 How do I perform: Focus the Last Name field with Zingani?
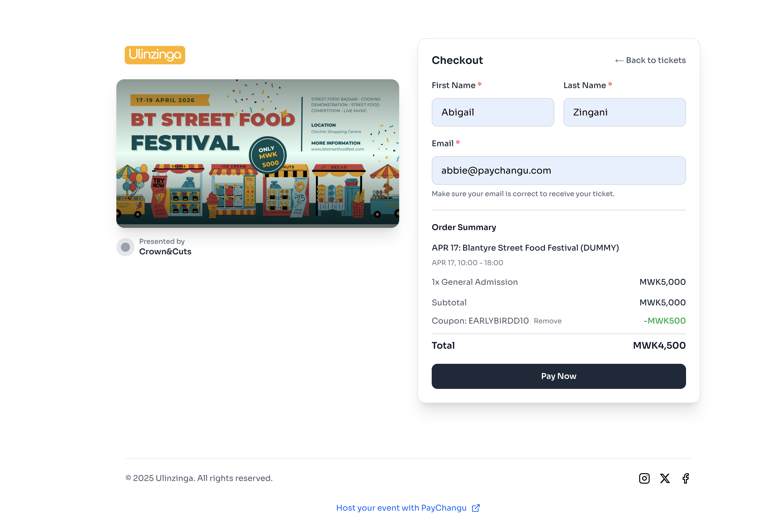click(x=624, y=112)
